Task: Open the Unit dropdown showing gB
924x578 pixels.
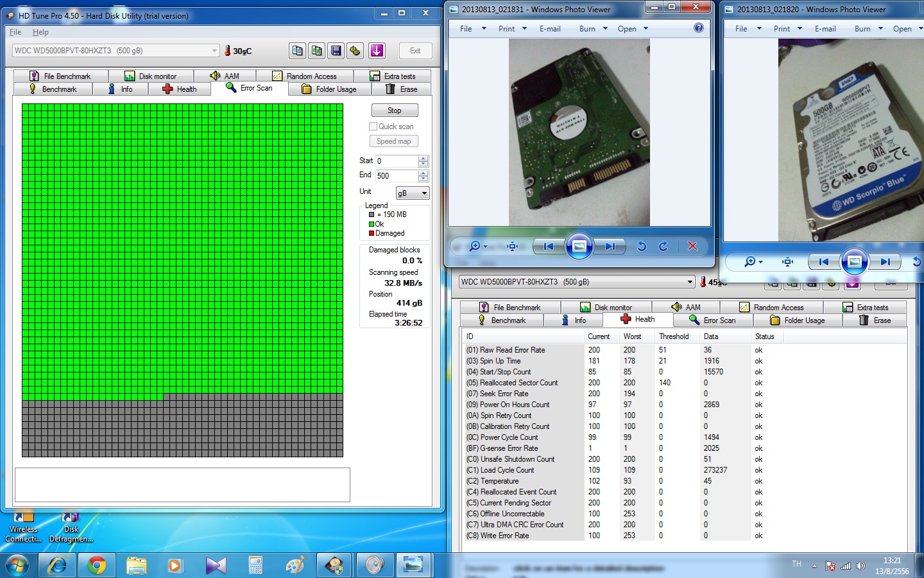Action: tap(413, 193)
